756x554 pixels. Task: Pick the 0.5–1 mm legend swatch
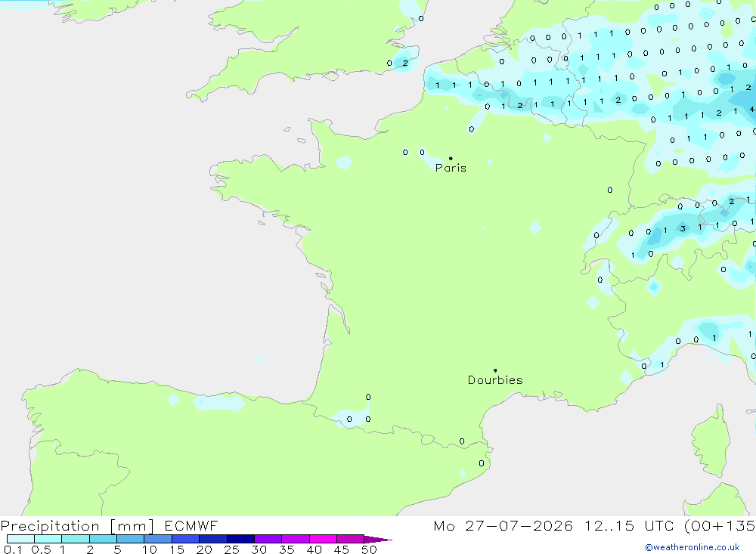(x=48, y=539)
